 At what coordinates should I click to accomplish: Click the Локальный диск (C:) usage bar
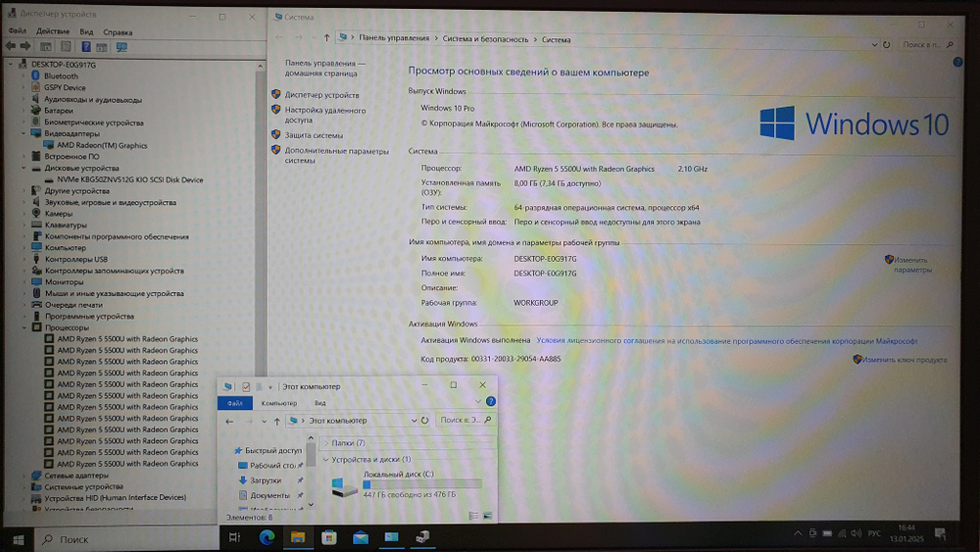point(422,484)
